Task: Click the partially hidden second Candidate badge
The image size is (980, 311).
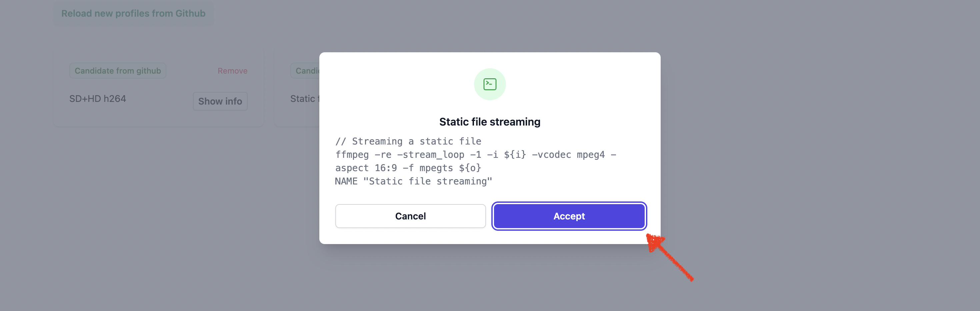Action: coord(305,71)
